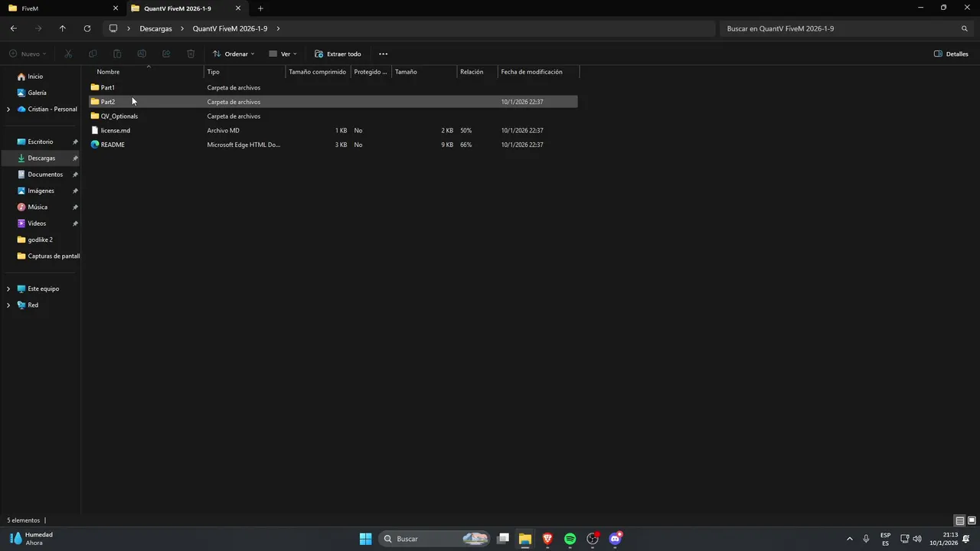Open the Ver view dropdown
The height and width of the screenshot is (551, 980).
[x=283, y=54]
